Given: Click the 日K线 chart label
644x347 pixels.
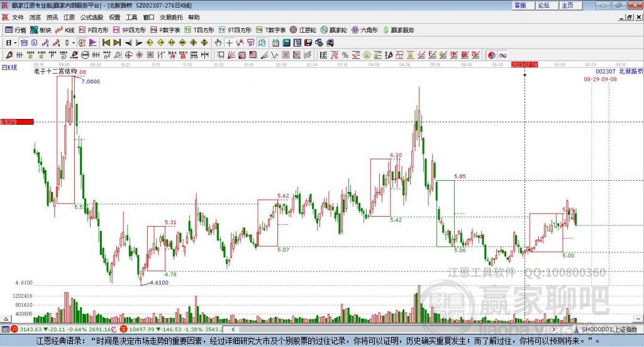Looking at the screenshot, I should [x=9, y=67].
